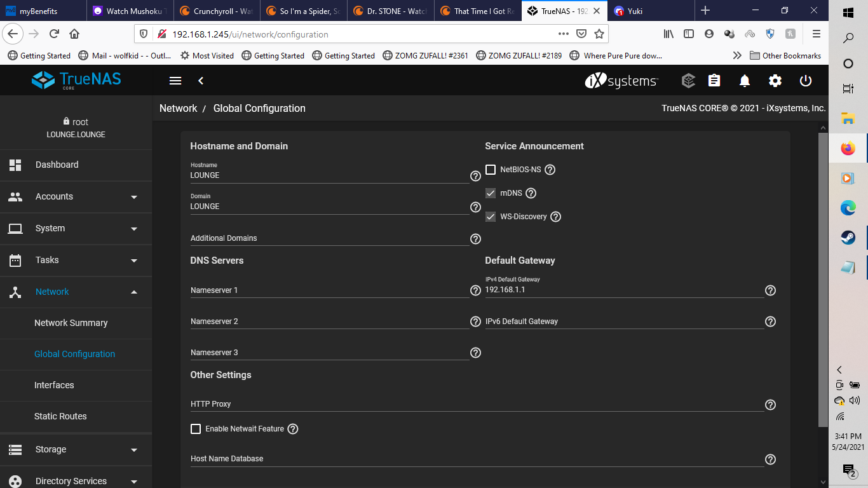The height and width of the screenshot is (488, 868).
Task: Go to Static Routes page
Action: [60, 416]
